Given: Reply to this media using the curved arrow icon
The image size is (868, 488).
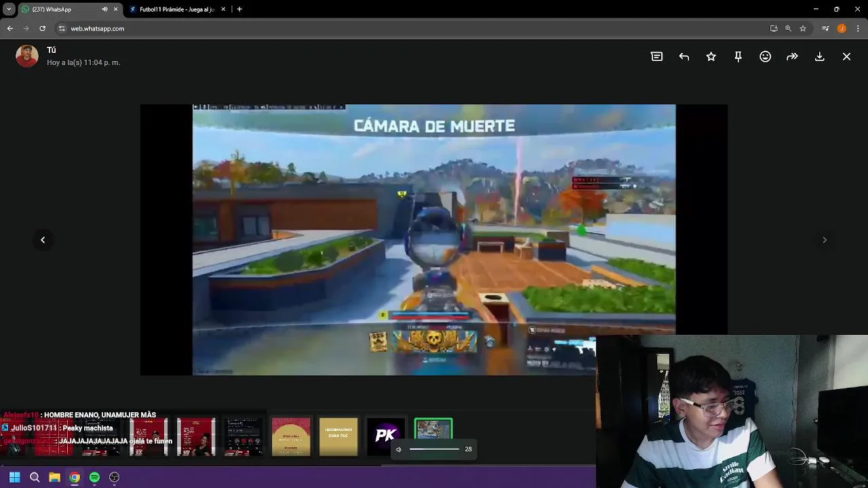Looking at the screenshot, I should pos(684,57).
